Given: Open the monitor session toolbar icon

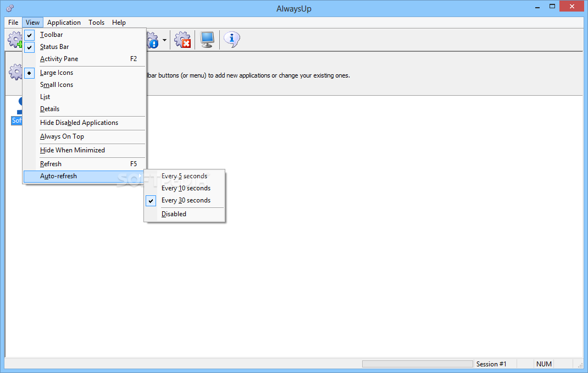Looking at the screenshot, I should (207, 40).
